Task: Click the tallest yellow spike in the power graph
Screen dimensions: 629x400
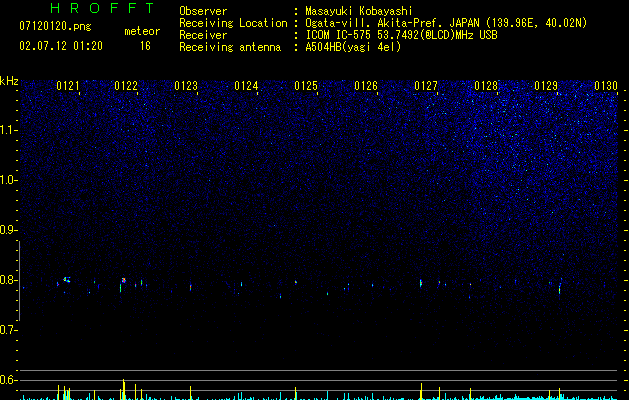Action: coord(124,389)
